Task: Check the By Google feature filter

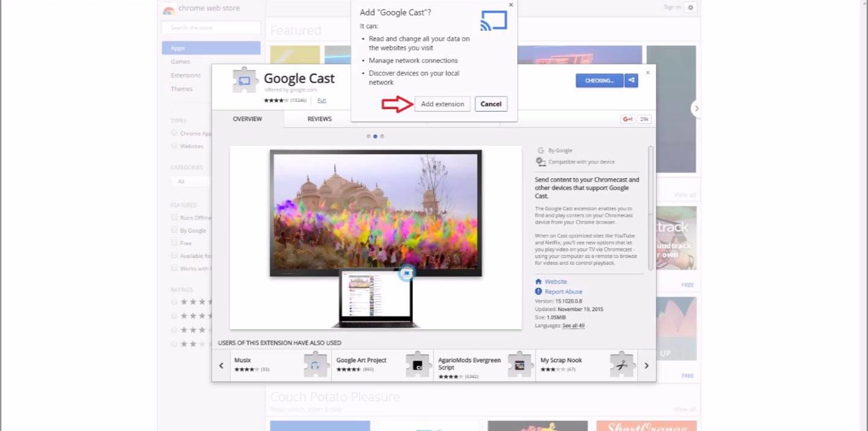Action: 174,230
